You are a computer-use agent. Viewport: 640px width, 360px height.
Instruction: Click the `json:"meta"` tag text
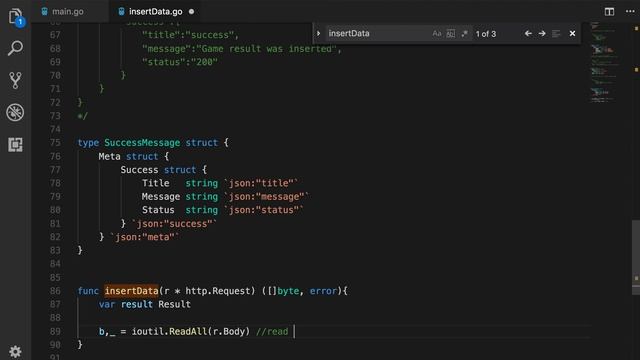tap(145, 237)
